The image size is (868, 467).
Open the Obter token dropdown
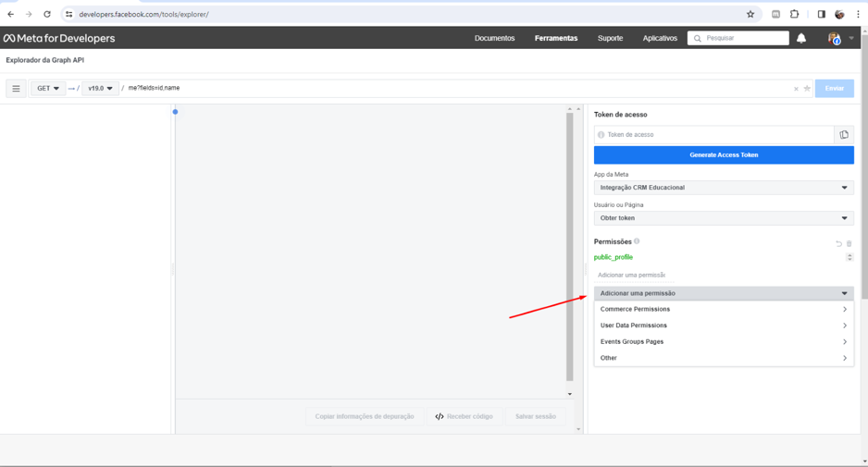tap(724, 218)
